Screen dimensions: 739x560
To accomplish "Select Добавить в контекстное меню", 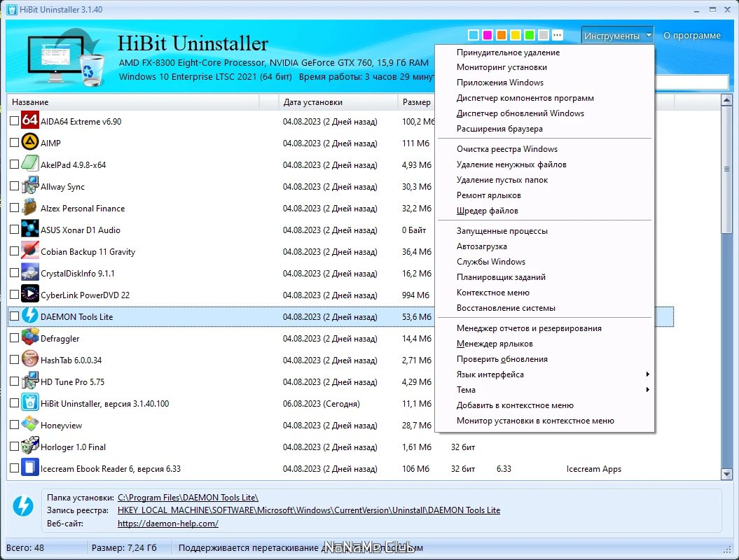I will tap(545, 405).
